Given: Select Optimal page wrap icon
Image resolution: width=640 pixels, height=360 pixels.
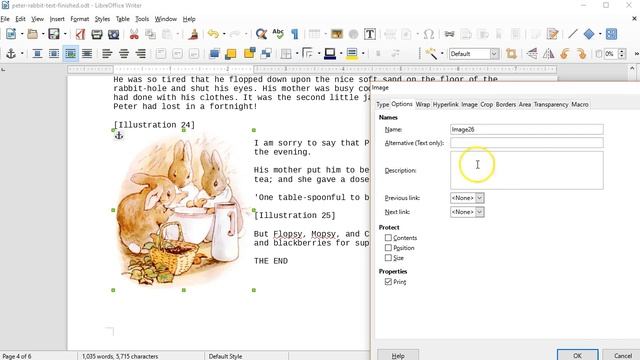Looking at the screenshot, I should pyautogui.click(x=54, y=53).
